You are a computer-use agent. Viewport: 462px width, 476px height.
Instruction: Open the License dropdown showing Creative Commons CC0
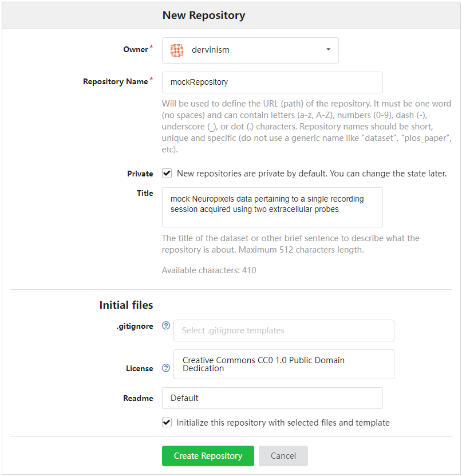[x=284, y=364]
